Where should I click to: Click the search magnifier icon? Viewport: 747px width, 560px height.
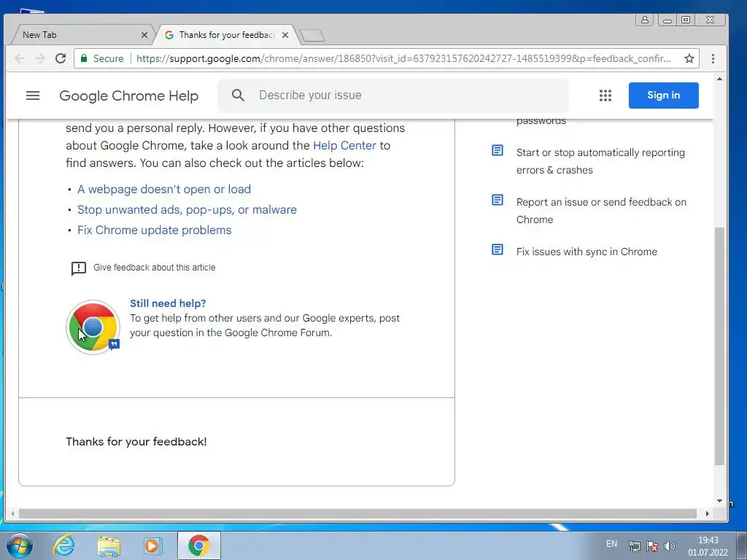(x=239, y=96)
